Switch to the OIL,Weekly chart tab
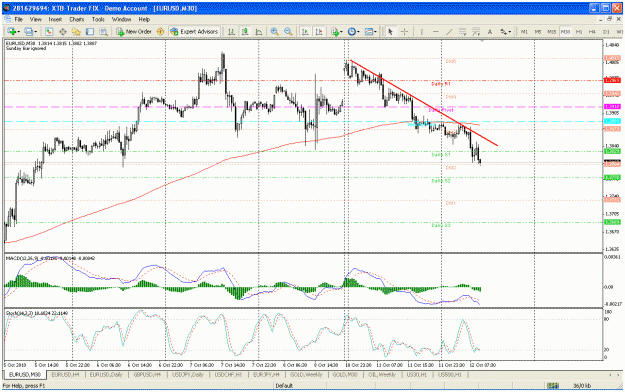625x392 pixels. click(382, 375)
